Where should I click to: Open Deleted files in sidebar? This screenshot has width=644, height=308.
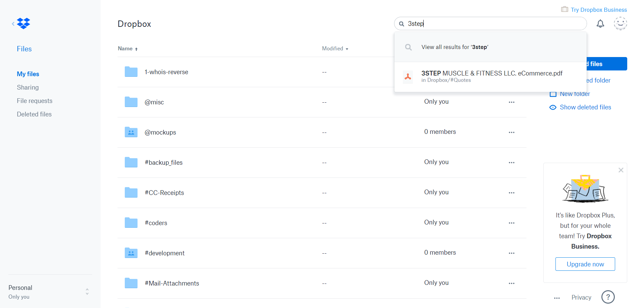tap(34, 114)
